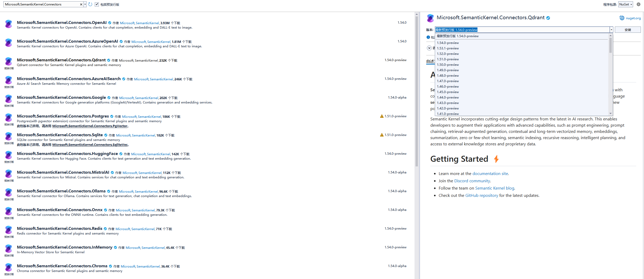The width and height of the screenshot is (644, 279).
Task: Select the Connectors.Redis package icon
Action: pyautogui.click(x=9, y=230)
